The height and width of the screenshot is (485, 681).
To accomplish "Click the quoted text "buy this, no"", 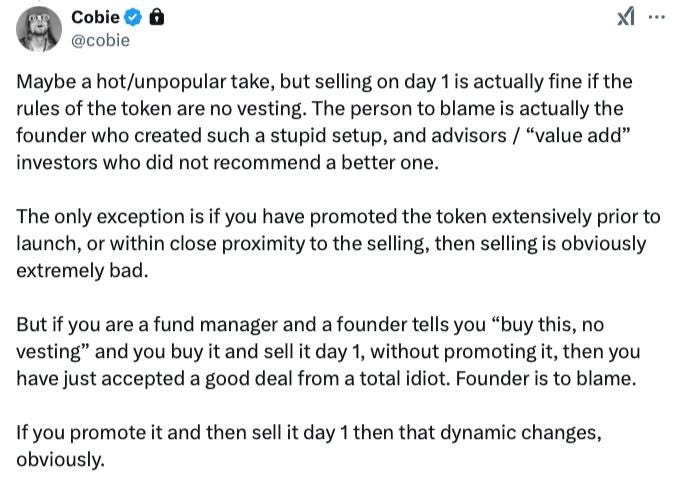I will [549, 324].
